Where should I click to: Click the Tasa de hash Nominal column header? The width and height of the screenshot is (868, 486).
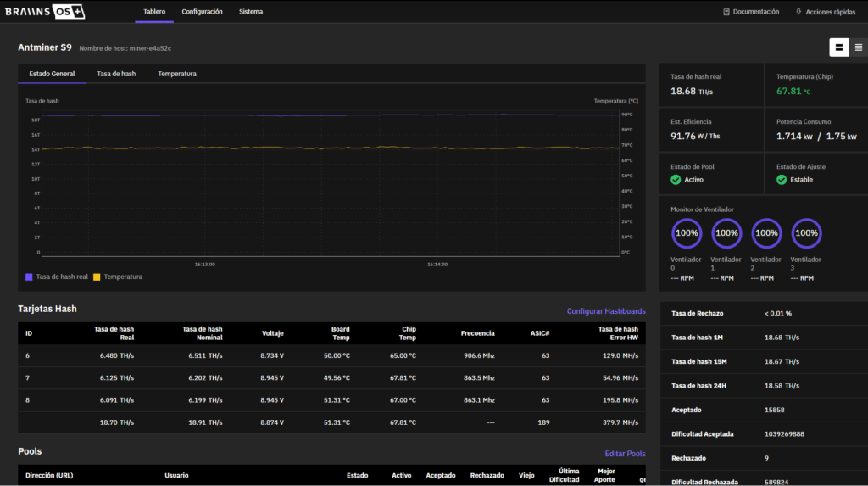[202, 333]
